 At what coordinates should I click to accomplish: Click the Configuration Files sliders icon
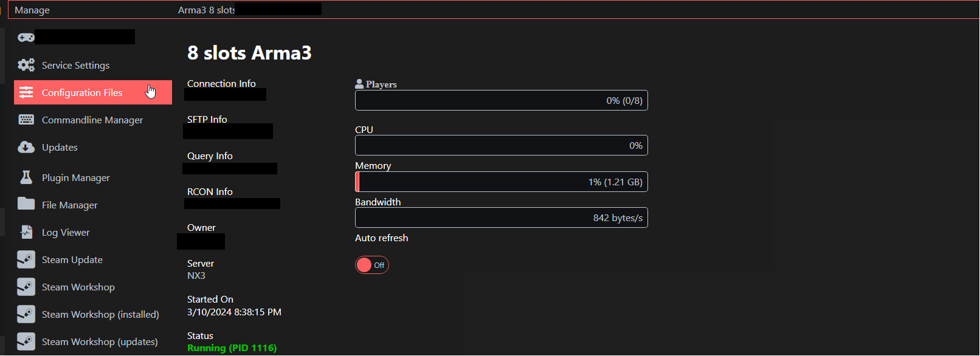tap(26, 92)
